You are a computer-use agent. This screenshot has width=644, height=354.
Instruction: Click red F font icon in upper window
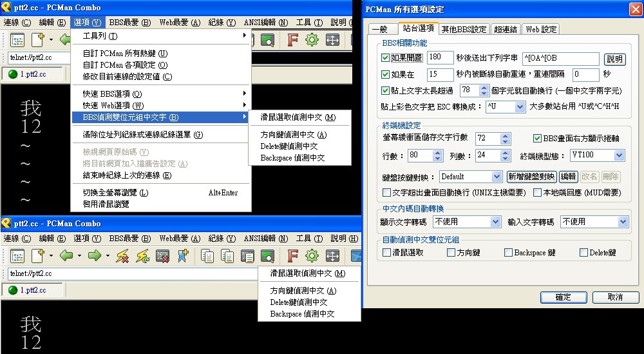292,40
